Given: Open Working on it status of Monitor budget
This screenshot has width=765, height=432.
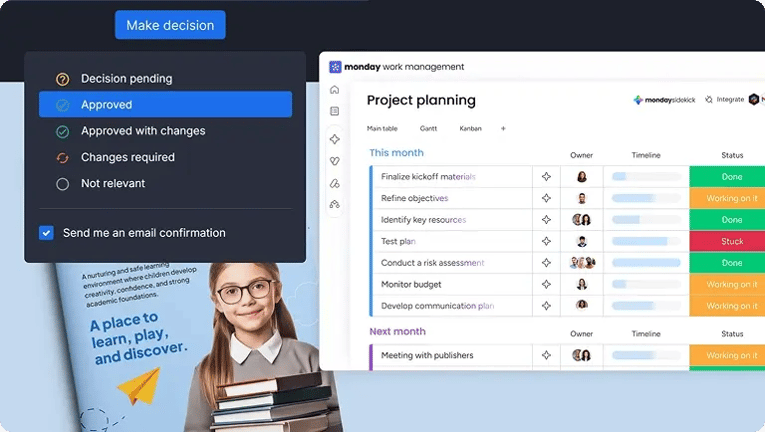Looking at the screenshot, I should click(727, 284).
